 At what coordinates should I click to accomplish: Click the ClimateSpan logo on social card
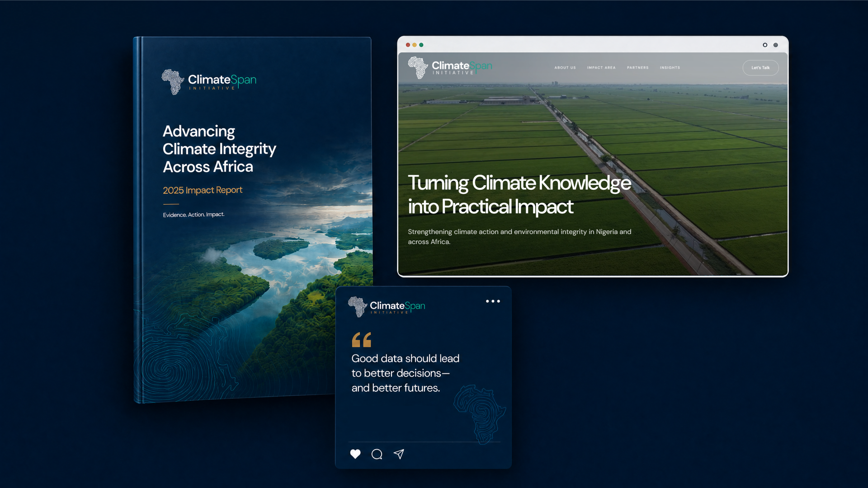click(x=387, y=307)
